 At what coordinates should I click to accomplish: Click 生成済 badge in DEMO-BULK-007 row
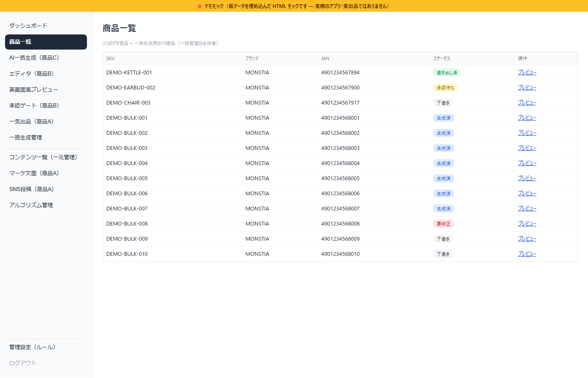[x=444, y=209]
